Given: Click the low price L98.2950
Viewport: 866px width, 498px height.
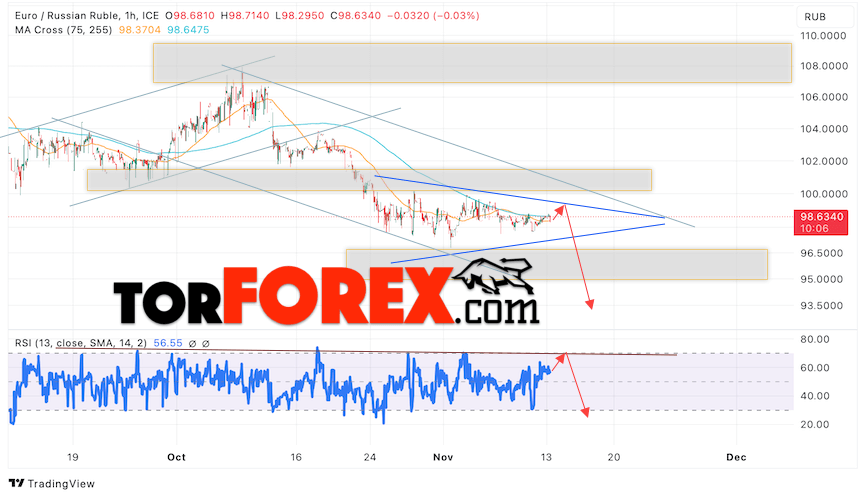Looking at the screenshot, I should tap(300, 16).
